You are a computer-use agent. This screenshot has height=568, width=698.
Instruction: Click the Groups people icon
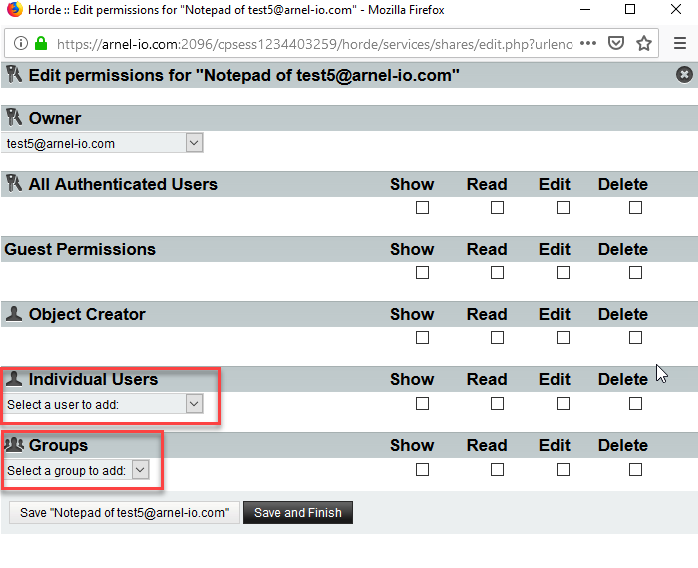coord(14,445)
